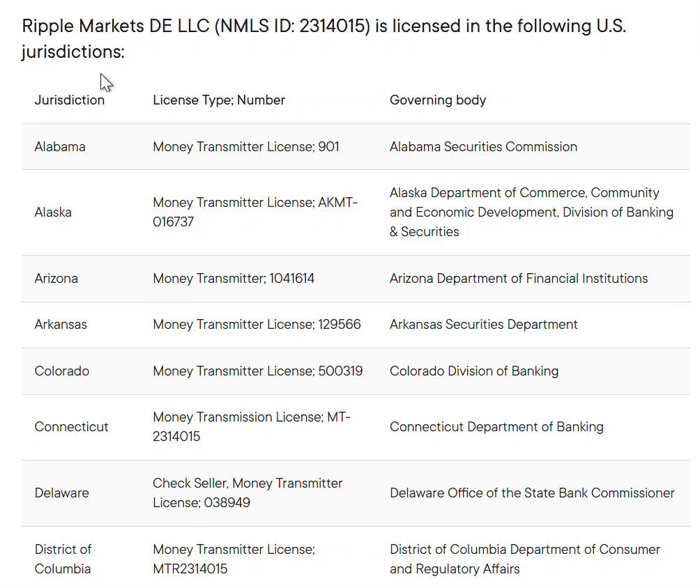Select Delaware Office of the State Bank Commissioner
Image resolution: width=700 pixels, height=588 pixels.
pyautogui.click(x=532, y=493)
